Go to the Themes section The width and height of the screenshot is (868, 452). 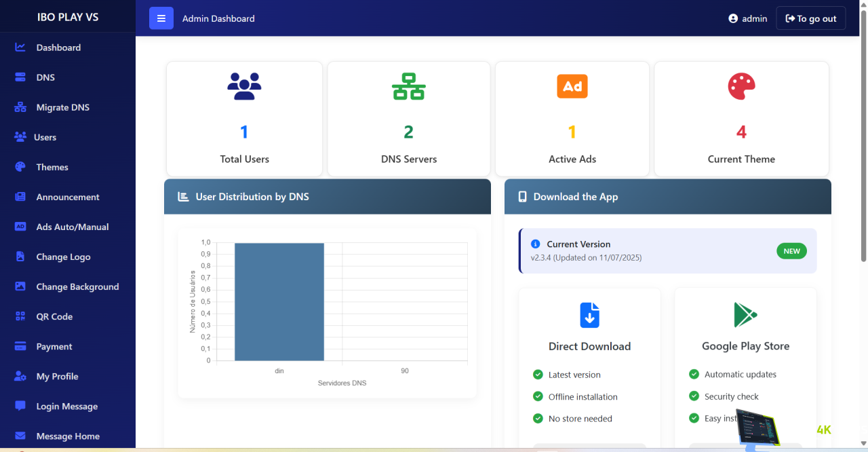(52, 167)
